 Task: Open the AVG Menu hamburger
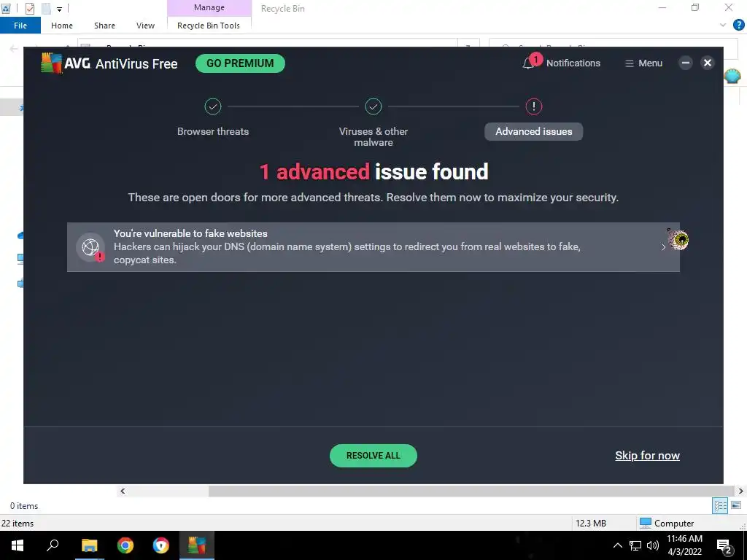point(643,63)
